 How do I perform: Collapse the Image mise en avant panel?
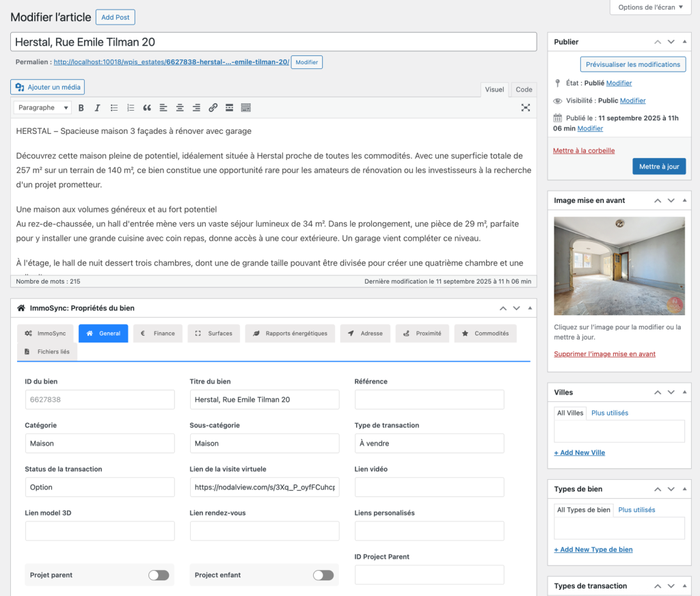684,200
